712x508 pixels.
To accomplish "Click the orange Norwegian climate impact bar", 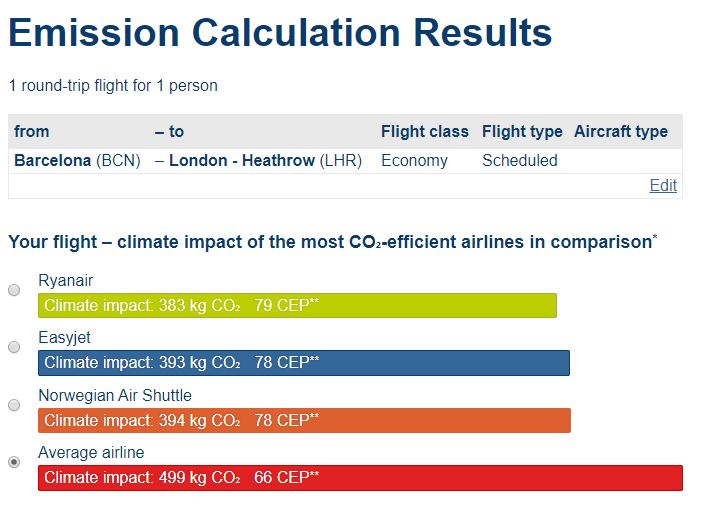I will click(303, 420).
